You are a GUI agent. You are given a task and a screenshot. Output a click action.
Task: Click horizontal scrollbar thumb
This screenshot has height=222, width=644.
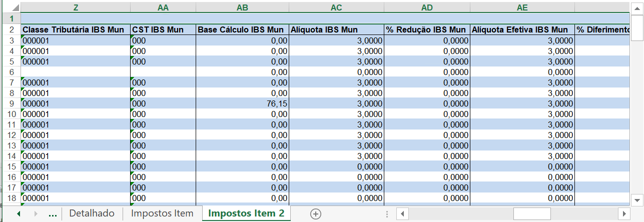click(532, 214)
